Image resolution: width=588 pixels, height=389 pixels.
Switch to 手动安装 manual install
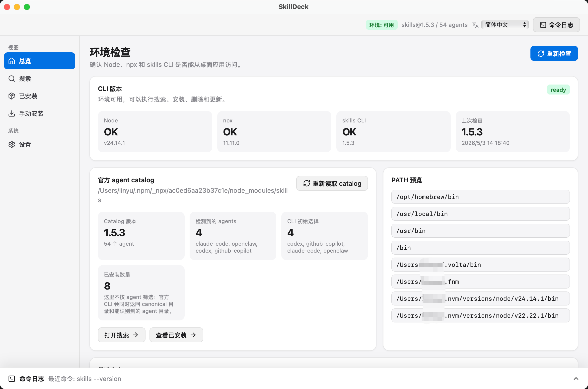coord(40,113)
